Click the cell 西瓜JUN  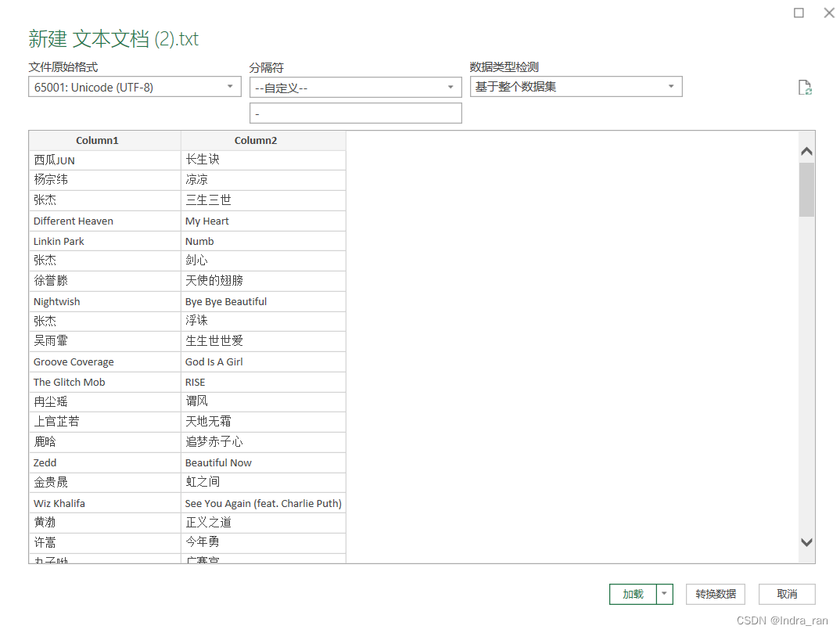(105, 160)
